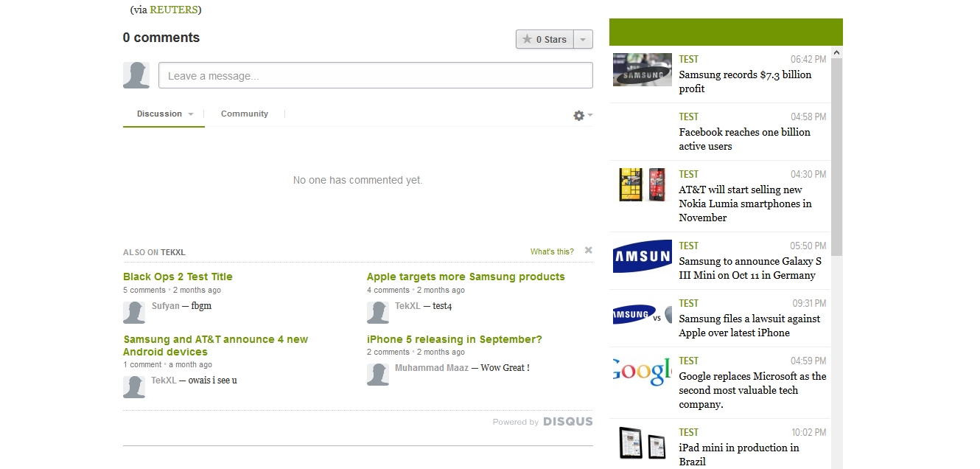Click the Disqus logo in footer
The height and width of the screenshot is (469, 980).
point(567,422)
